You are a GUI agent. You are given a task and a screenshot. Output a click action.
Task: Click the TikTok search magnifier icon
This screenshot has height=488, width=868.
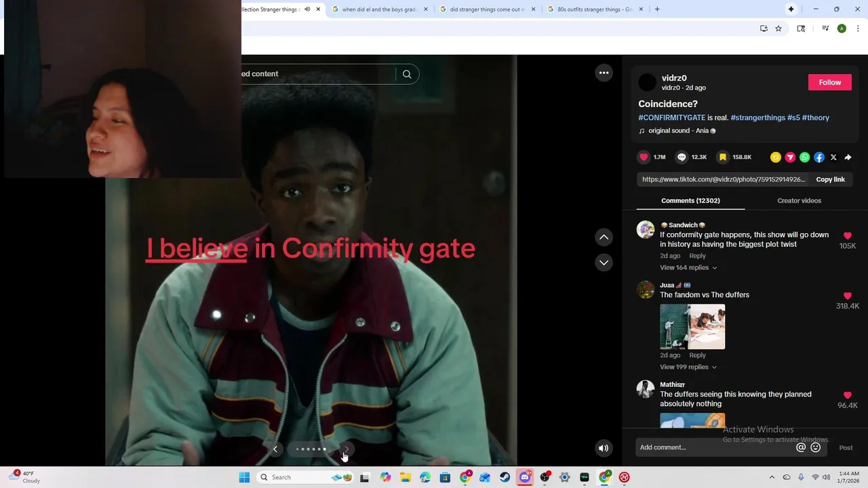coord(407,75)
